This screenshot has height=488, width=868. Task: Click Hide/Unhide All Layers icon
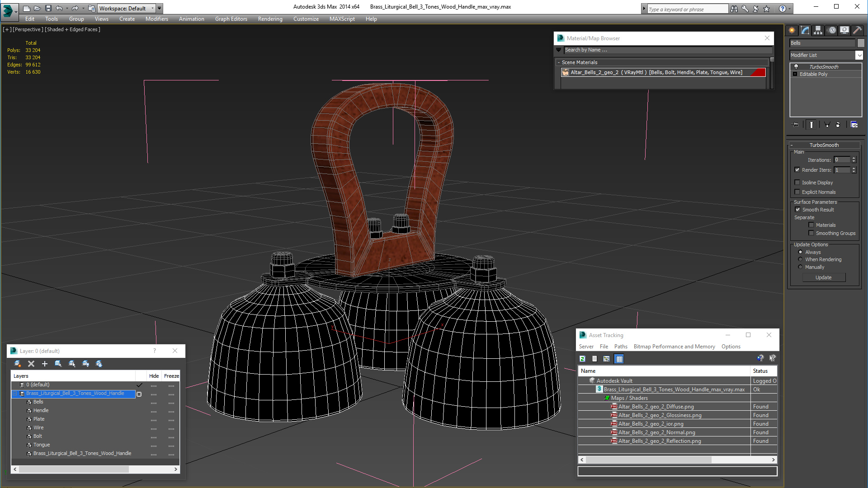pos(85,364)
